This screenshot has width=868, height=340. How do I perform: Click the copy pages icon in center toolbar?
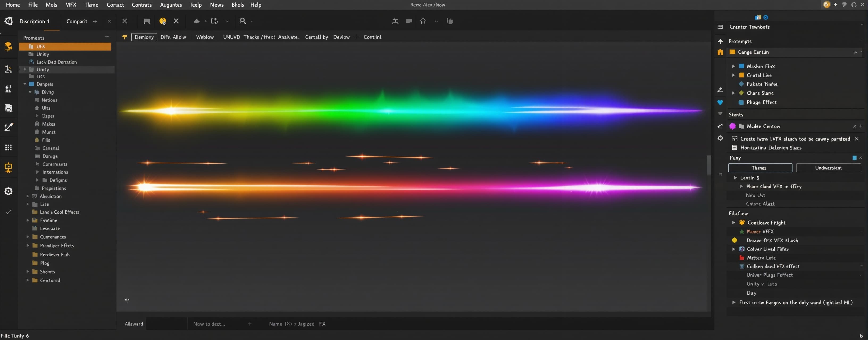coord(450,21)
